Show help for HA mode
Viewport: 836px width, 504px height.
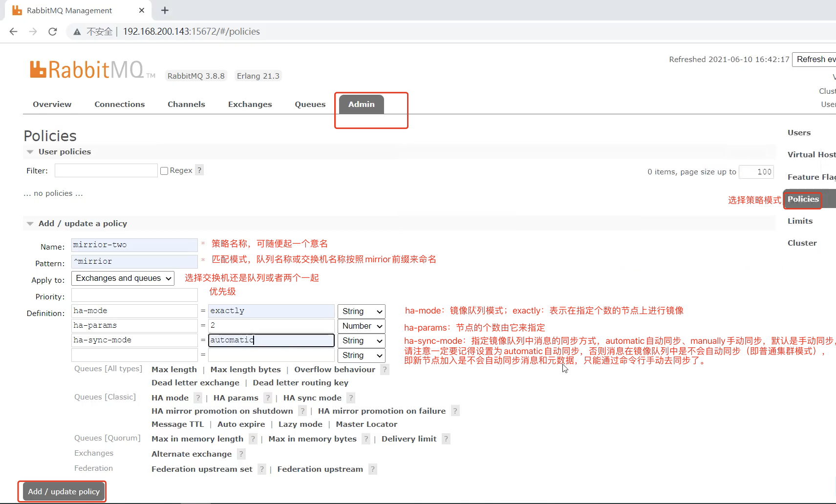pos(198,398)
